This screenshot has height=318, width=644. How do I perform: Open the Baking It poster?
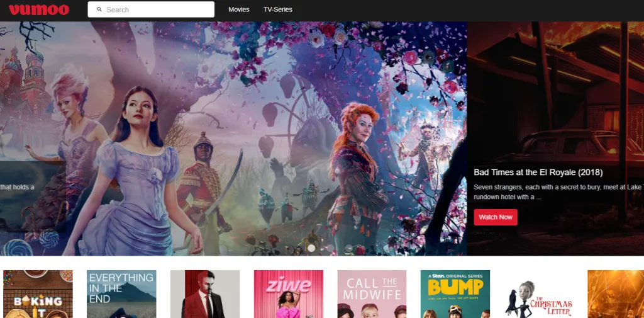click(x=38, y=294)
